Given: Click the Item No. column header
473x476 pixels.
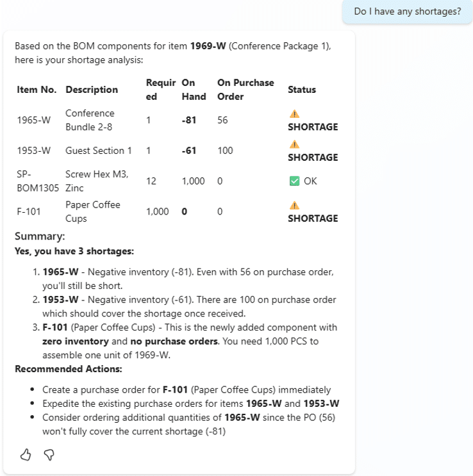Looking at the screenshot, I should coord(37,90).
